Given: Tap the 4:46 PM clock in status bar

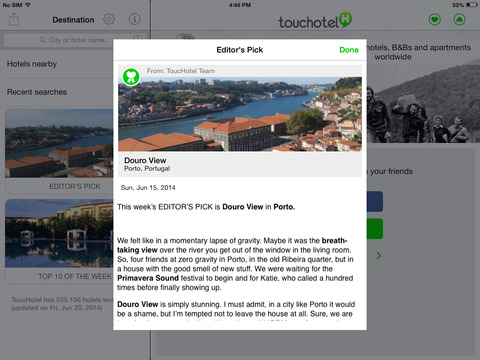Looking at the screenshot, I should coord(240,5).
